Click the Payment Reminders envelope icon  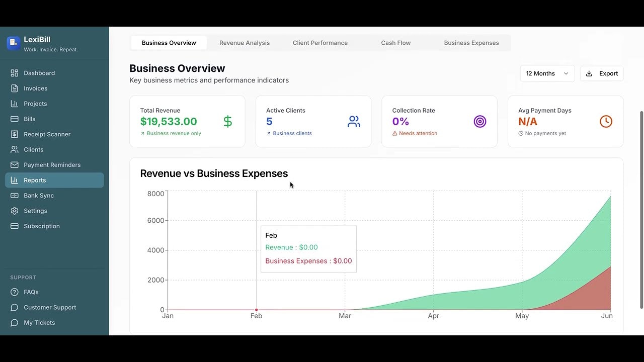(15, 165)
